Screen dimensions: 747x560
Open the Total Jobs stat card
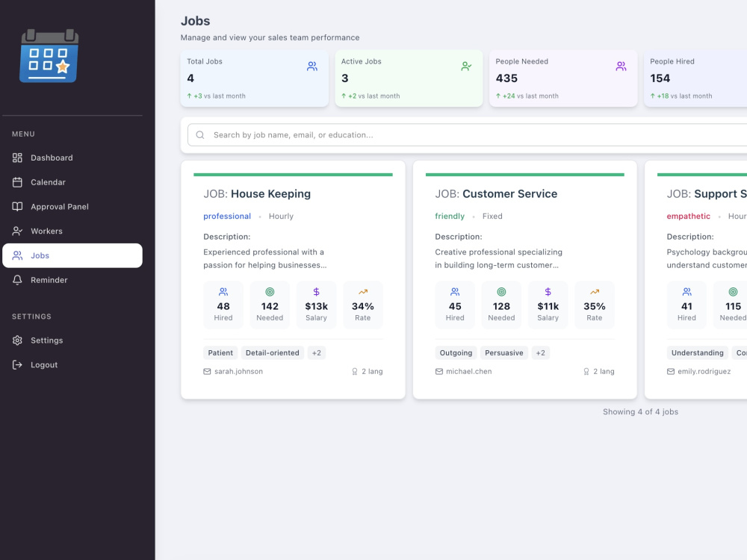(255, 78)
